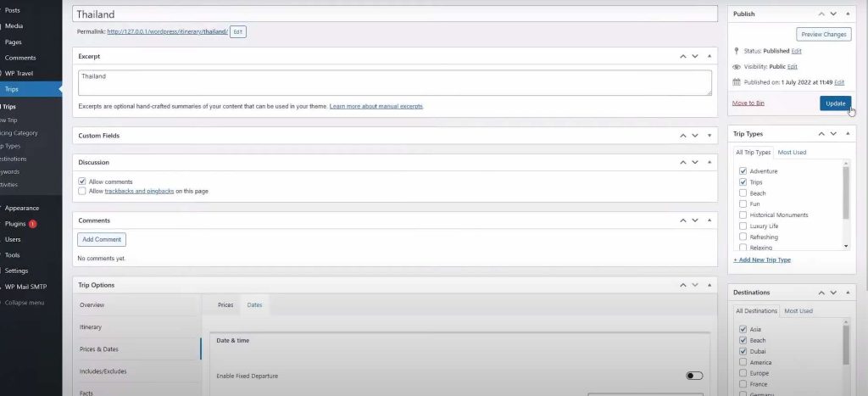Collapse the Discussion panel
Image resolution: width=868 pixels, height=396 pixels.
pyautogui.click(x=709, y=162)
